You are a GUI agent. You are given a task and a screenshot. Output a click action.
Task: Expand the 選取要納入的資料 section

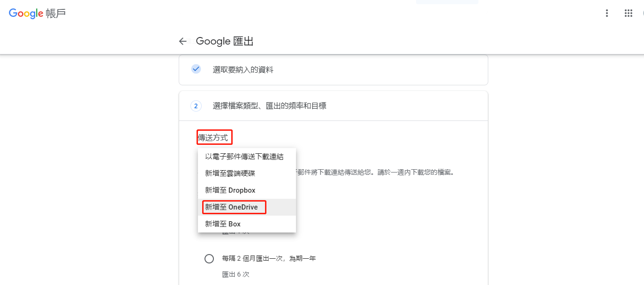(x=243, y=70)
